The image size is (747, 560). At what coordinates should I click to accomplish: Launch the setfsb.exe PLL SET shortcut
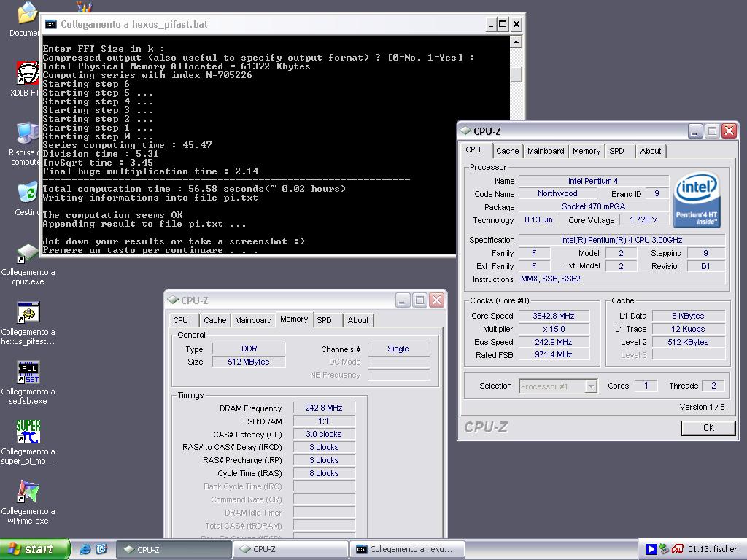point(28,372)
